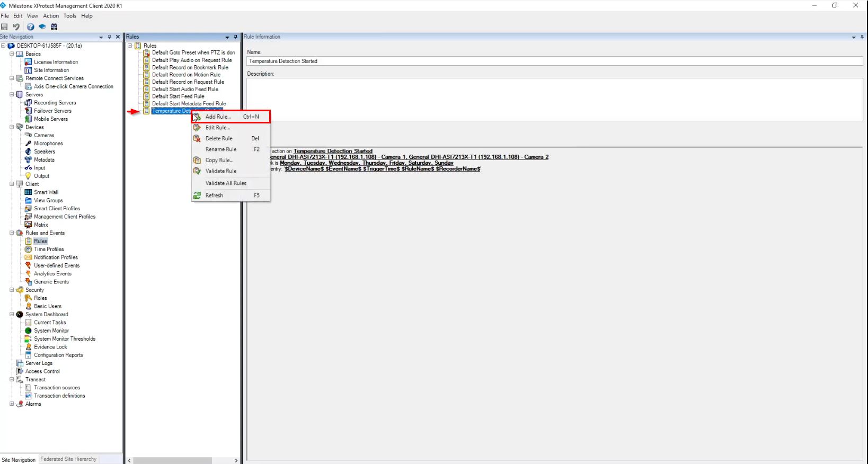
Task: Click the Evidence Lock icon
Action: 29,347
